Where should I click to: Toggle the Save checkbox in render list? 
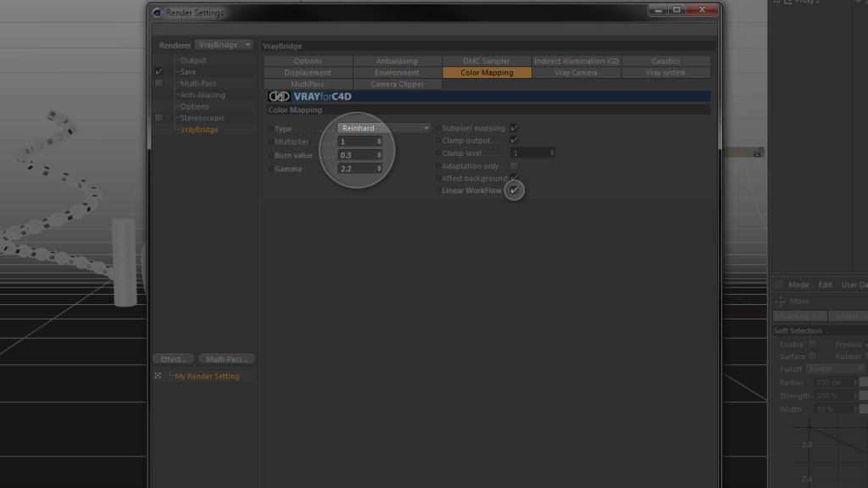(159, 71)
